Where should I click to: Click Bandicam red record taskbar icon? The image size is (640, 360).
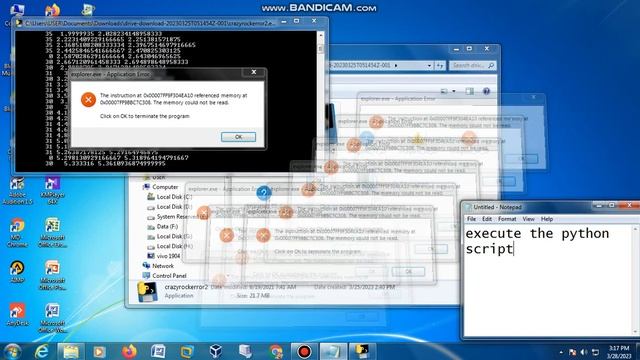[x=304, y=351]
